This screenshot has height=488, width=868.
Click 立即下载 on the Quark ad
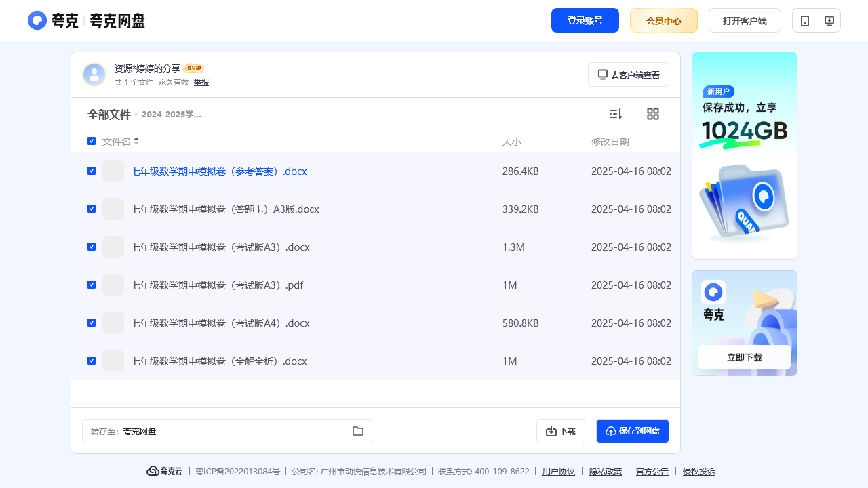click(x=745, y=357)
